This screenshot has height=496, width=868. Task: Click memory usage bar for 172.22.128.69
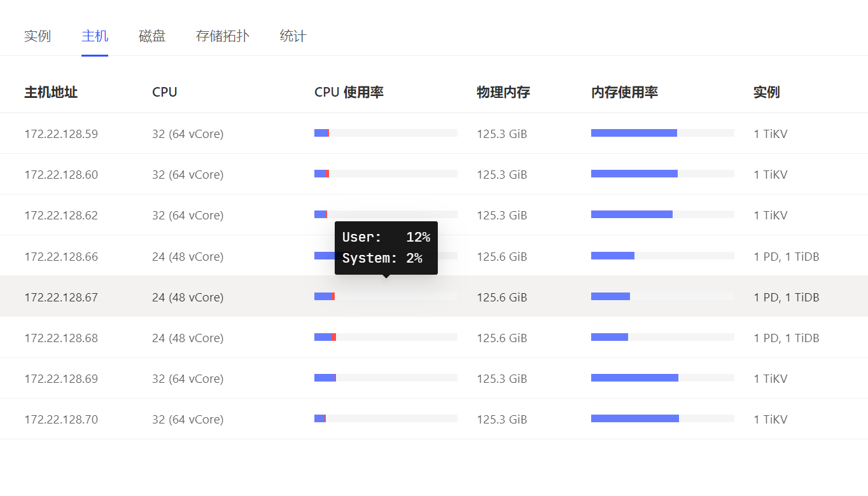pos(662,378)
